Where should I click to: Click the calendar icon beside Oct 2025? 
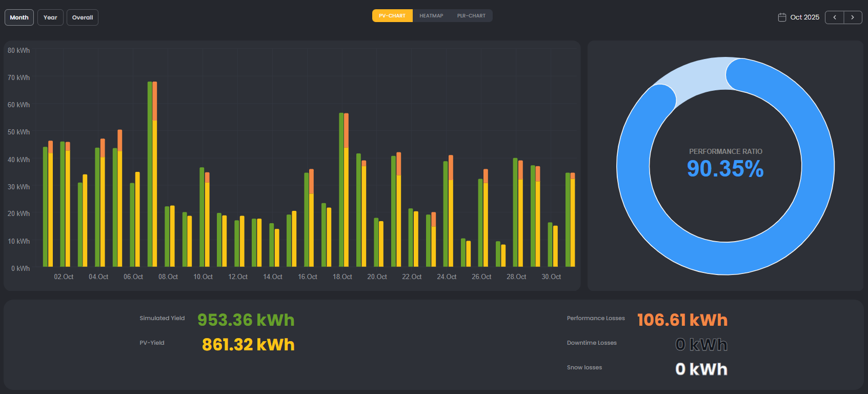782,17
